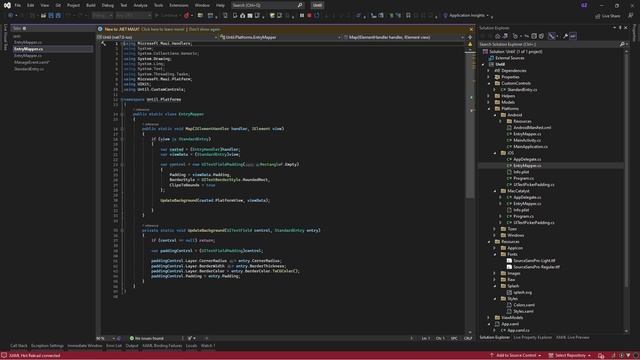This screenshot has width=640, height=360.
Task: Click the red Hot Reload flame icon
Action: (186, 16)
